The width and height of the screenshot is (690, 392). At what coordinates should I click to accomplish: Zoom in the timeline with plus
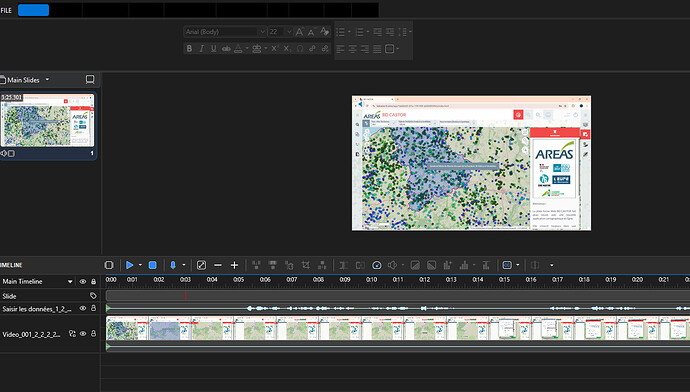click(x=235, y=265)
